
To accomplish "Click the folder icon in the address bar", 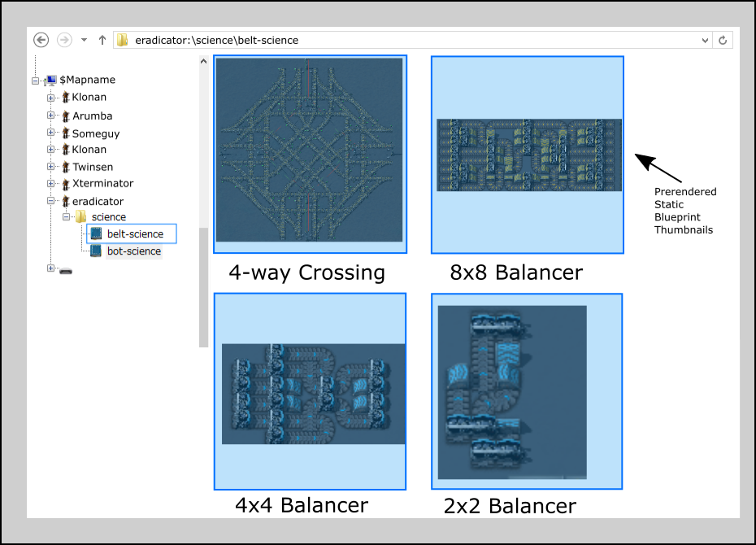I will 123,40.
